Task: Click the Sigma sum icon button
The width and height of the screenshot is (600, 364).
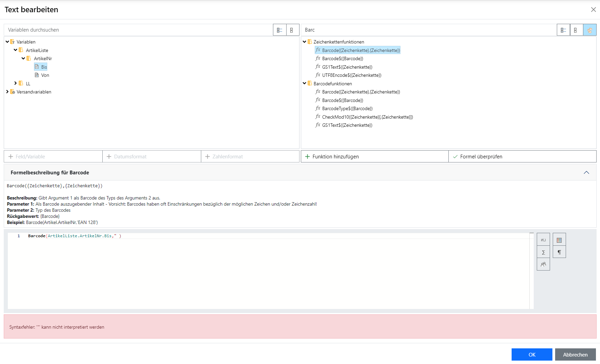Action: coord(543,252)
